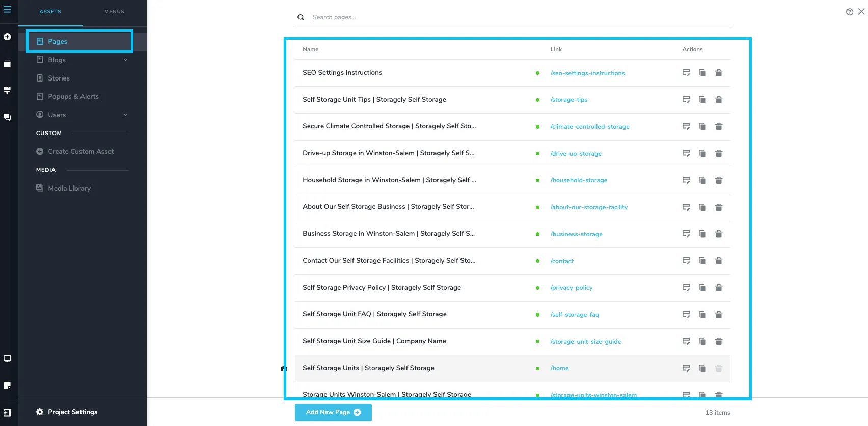Delete the Household Storage page
The image size is (868, 426).
(x=719, y=180)
